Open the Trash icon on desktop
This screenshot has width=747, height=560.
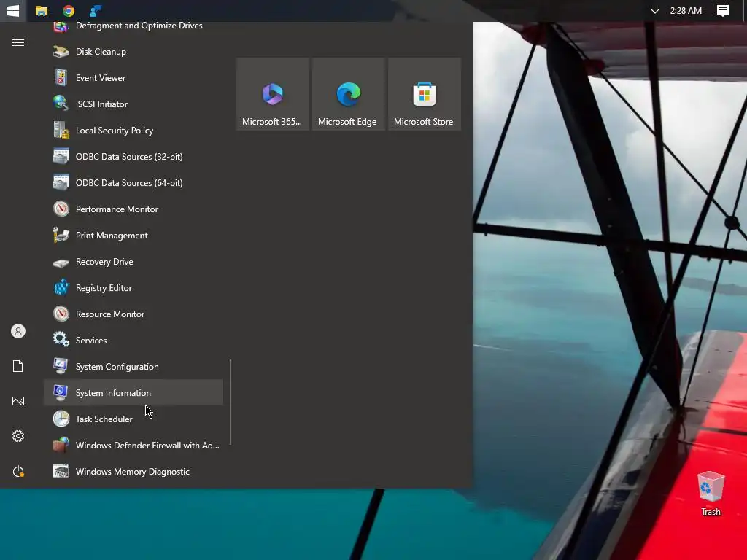point(711,494)
